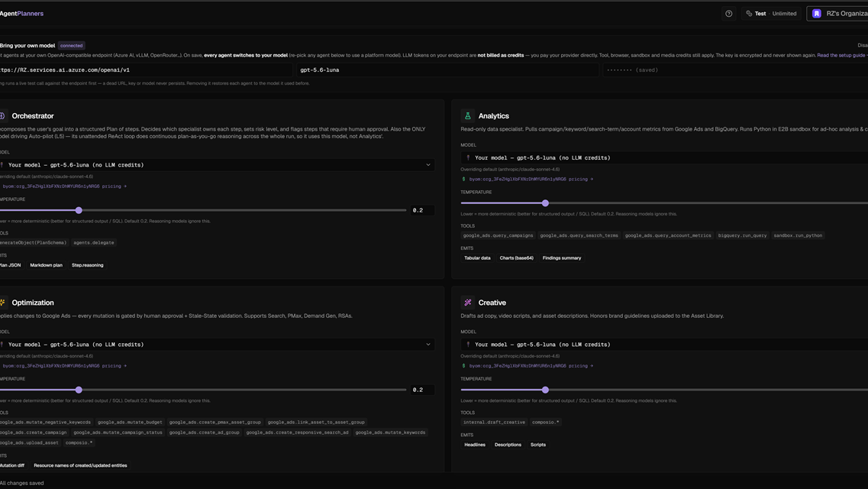Click the credits icon beside Test Unlimited
The height and width of the screenshot is (489, 868).
click(749, 13)
